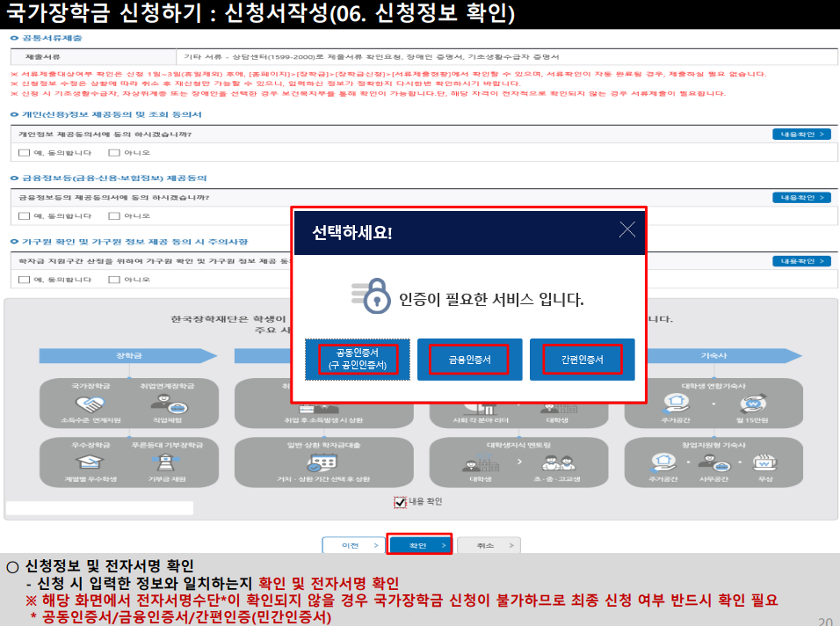Image resolution: width=840 pixels, height=626 pixels.
Task: Toggle the 내용 확인 checkbox
Action: point(400,502)
